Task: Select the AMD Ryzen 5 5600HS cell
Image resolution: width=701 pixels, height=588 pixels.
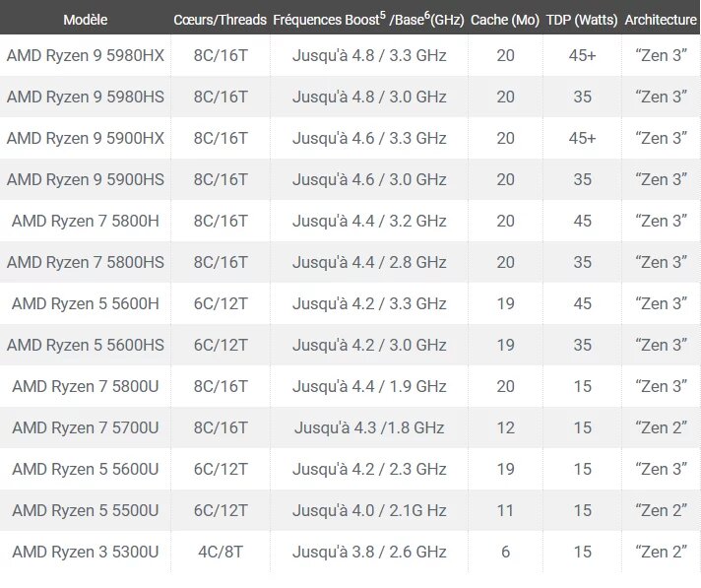Action: (86, 345)
